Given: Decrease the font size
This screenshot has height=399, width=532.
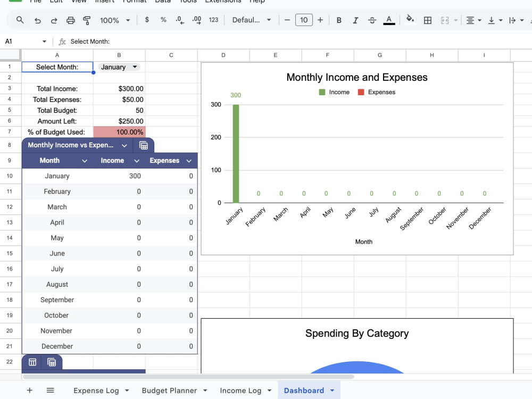Looking at the screenshot, I should click(x=287, y=20).
